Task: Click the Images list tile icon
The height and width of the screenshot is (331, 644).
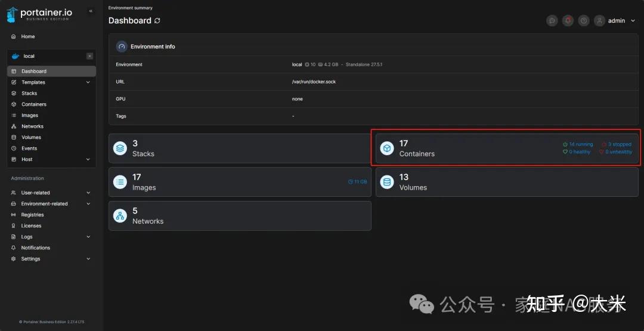Action: [120, 182]
